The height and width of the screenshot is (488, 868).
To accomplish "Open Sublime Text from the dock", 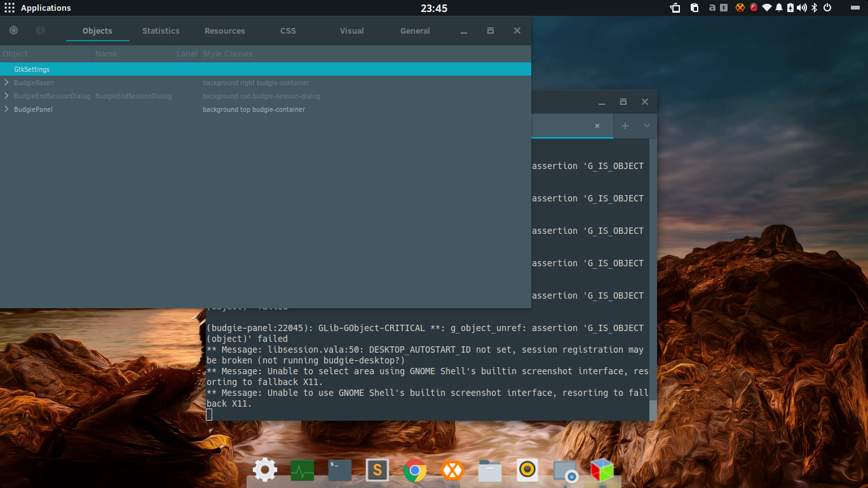I will point(377,470).
